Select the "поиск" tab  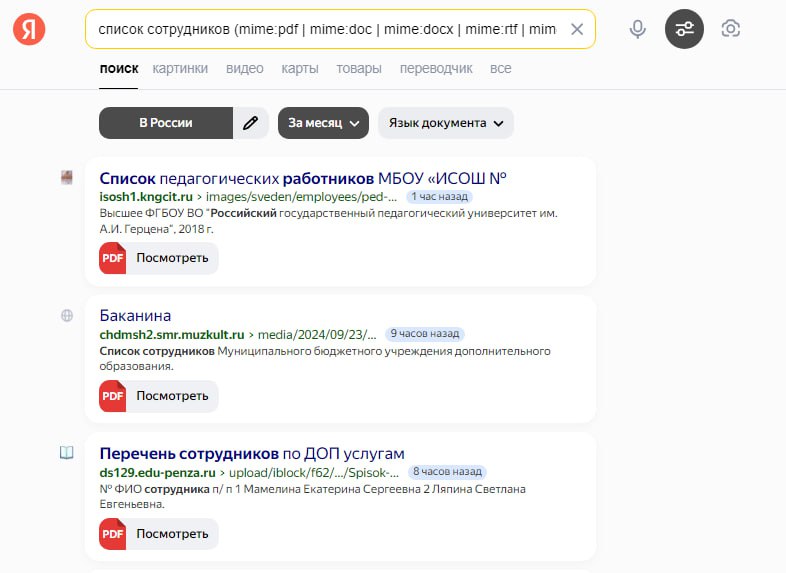coord(119,69)
